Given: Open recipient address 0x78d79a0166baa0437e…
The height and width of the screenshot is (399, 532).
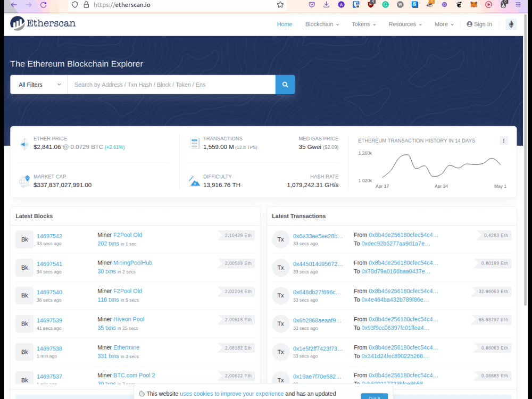Looking at the screenshot, I should [x=396, y=271].
